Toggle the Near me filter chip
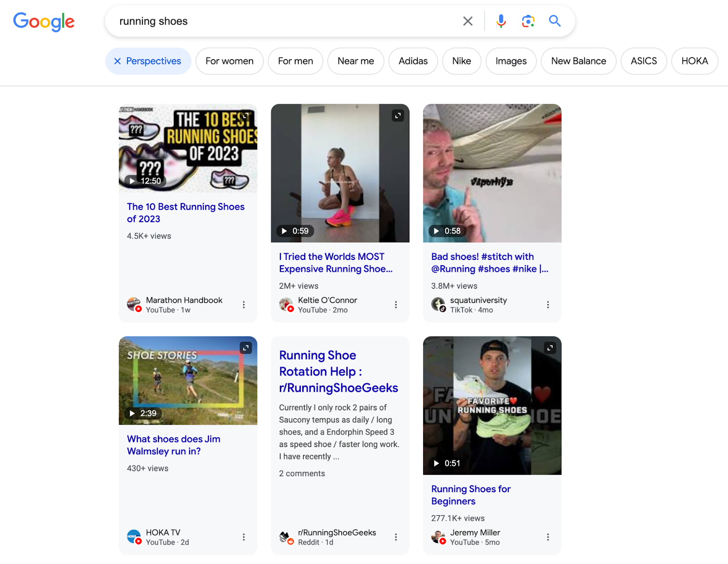Image resolution: width=728 pixels, height=564 pixels. click(355, 61)
